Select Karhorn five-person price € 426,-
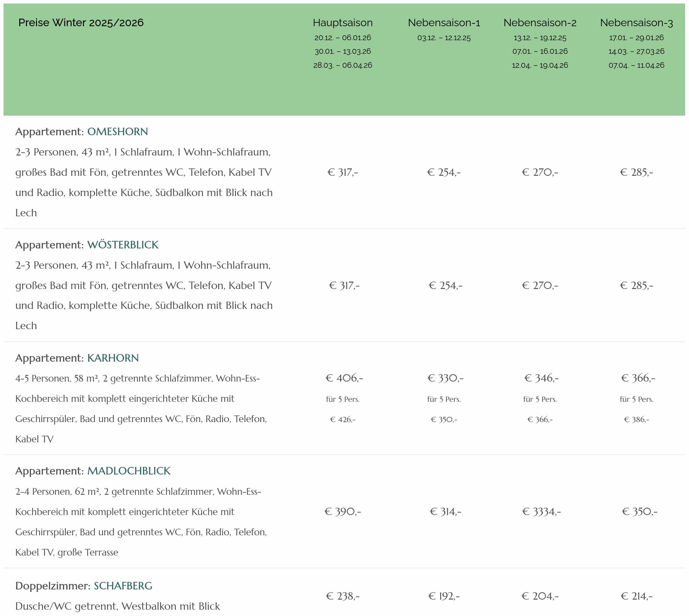Screen dimensions: 689x616 [x=343, y=419]
